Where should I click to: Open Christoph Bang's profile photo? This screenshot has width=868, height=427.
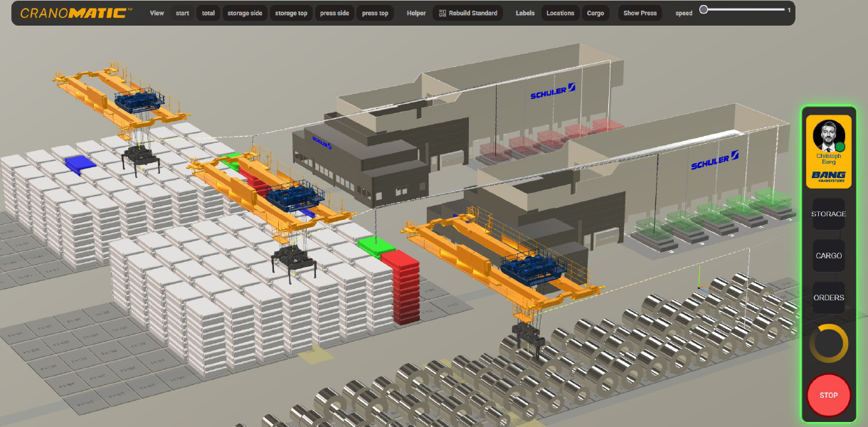coord(829,135)
